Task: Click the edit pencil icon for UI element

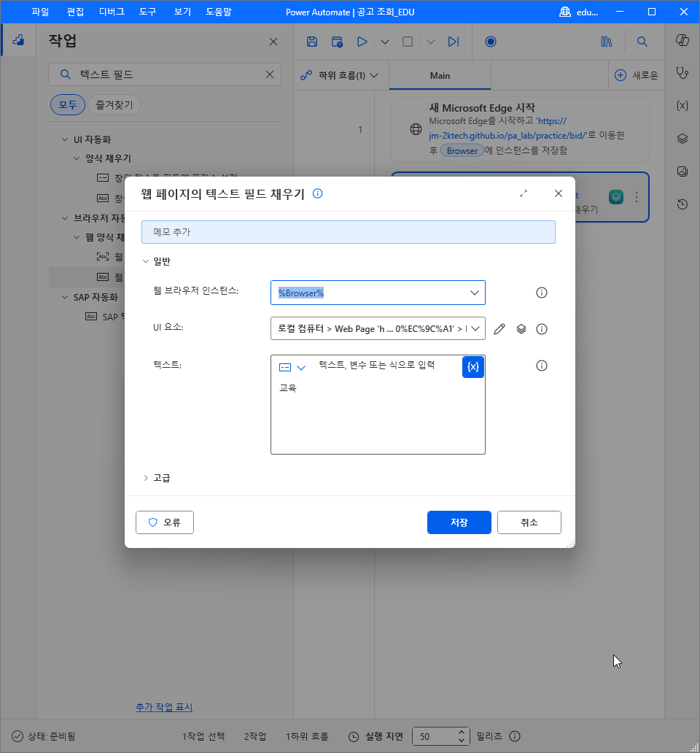Action: coord(499,329)
